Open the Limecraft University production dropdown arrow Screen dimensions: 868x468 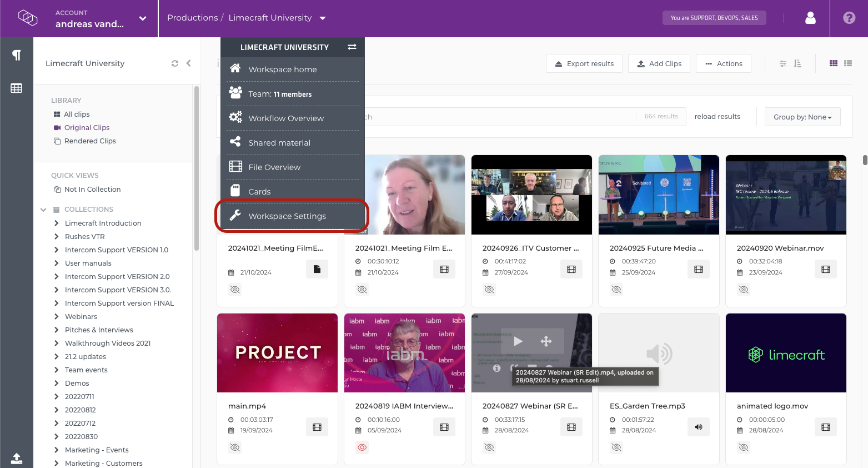(x=323, y=18)
